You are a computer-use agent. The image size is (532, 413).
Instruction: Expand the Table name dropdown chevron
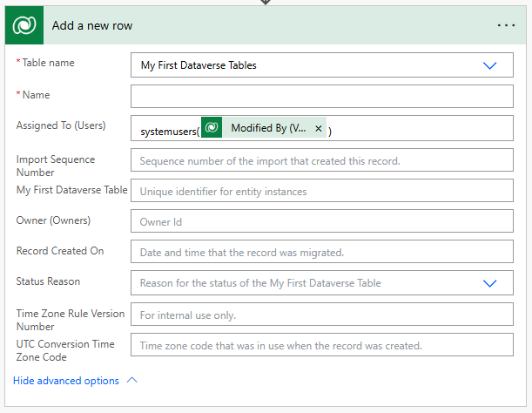(489, 65)
